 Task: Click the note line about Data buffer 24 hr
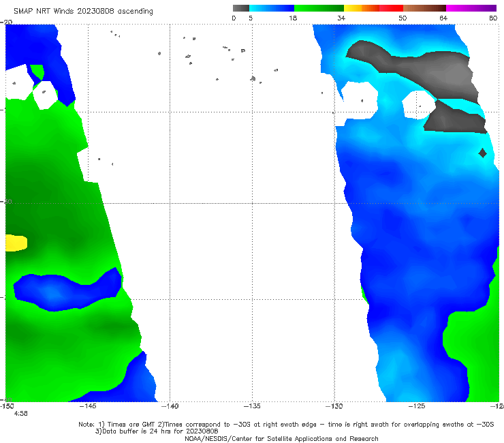coord(157,431)
